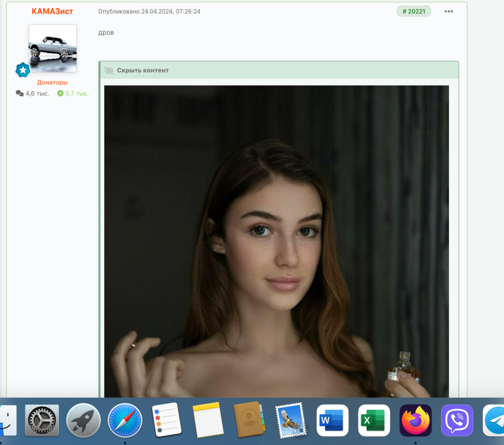Screen dimensions: 504x445
Task: Click the crossed-eye hide icon in spoiler header
Action: tap(109, 71)
